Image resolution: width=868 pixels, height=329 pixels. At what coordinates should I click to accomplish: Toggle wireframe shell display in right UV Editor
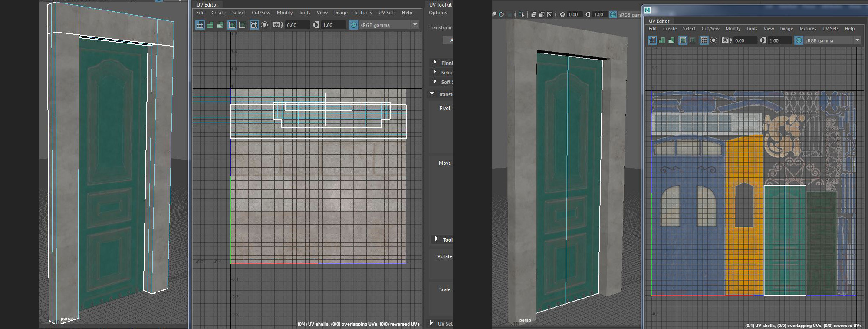coord(652,40)
